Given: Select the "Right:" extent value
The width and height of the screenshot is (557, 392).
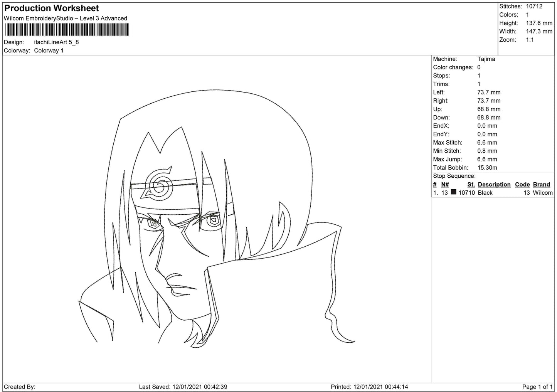Looking at the screenshot, I should click(x=489, y=101).
